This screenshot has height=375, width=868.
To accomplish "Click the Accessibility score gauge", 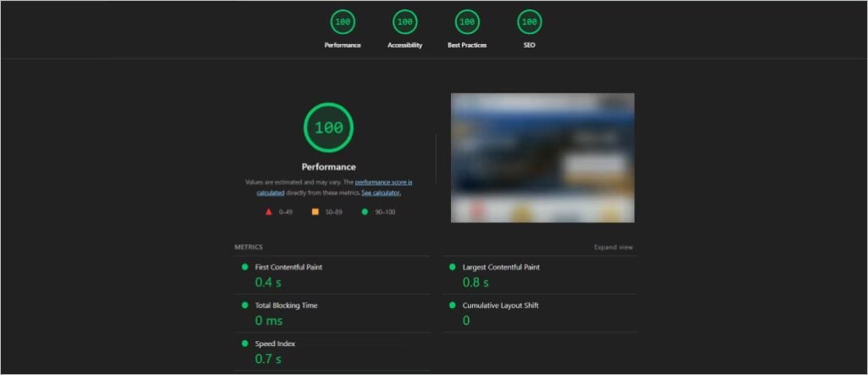I will coord(404,22).
